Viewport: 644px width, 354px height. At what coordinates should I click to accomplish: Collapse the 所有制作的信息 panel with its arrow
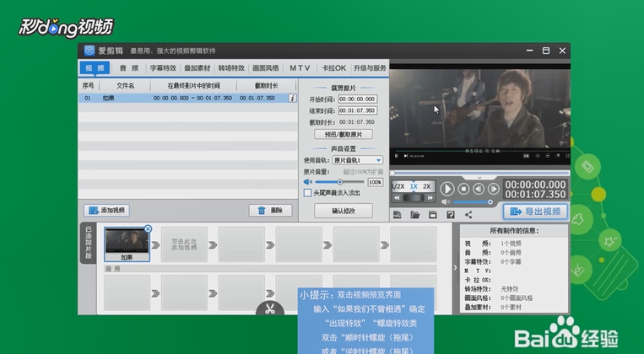pyautogui.click(x=455, y=267)
